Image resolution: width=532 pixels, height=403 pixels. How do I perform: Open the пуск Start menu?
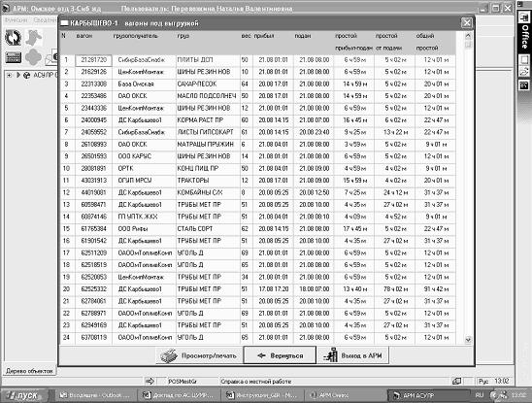(x=24, y=395)
